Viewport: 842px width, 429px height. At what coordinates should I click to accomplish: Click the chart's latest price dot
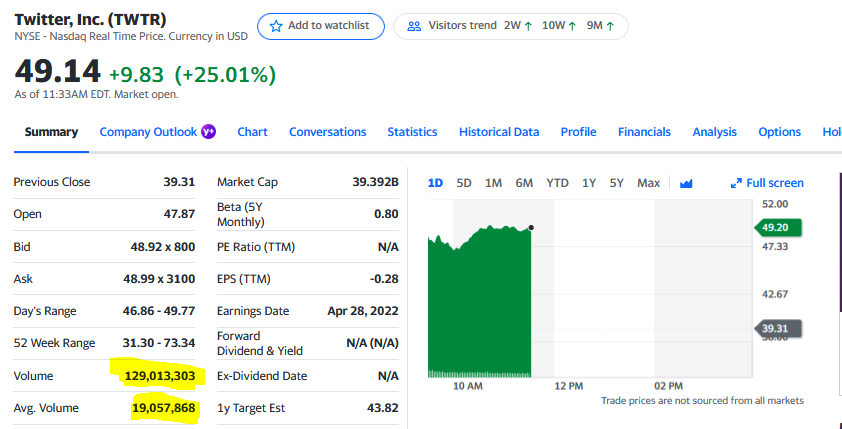point(531,228)
